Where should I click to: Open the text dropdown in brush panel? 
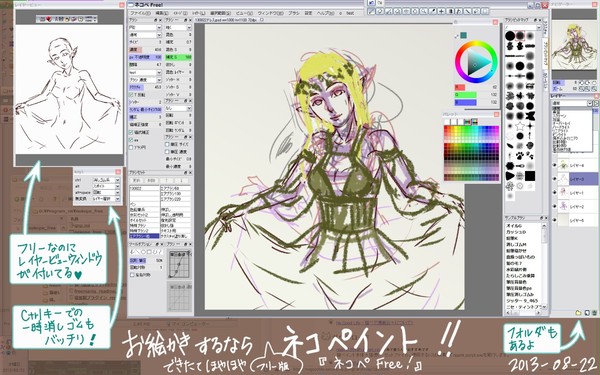[x=145, y=72]
